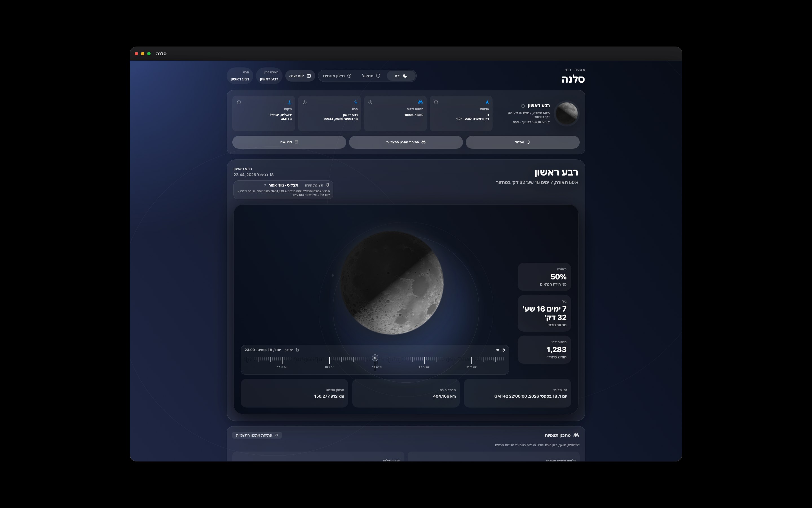This screenshot has width=812, height=508.
Task: Click the מרחק השמש distance card
Action: [294, 393]
